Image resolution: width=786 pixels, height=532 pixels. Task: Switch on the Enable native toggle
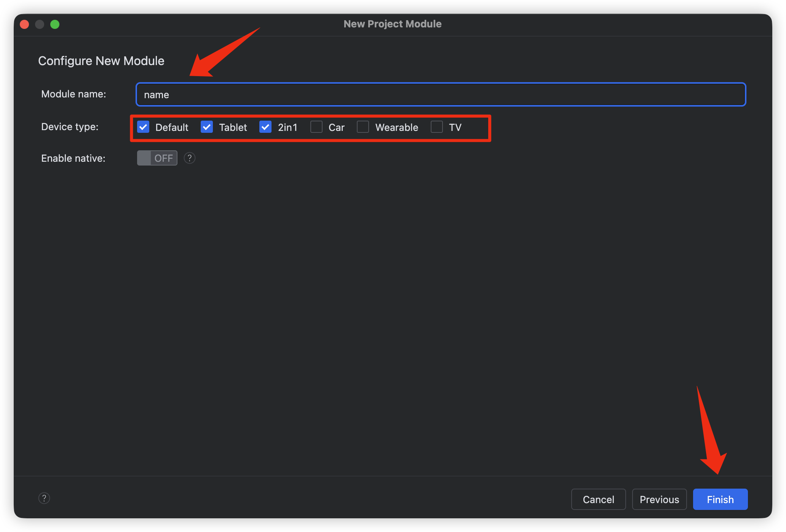(157, 158)
